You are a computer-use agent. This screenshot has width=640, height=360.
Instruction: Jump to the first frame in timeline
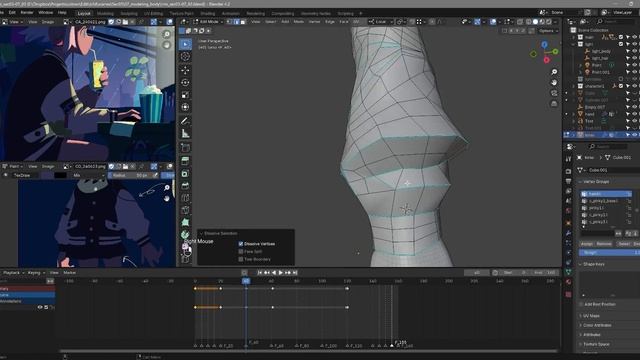(x=260, y=273)
